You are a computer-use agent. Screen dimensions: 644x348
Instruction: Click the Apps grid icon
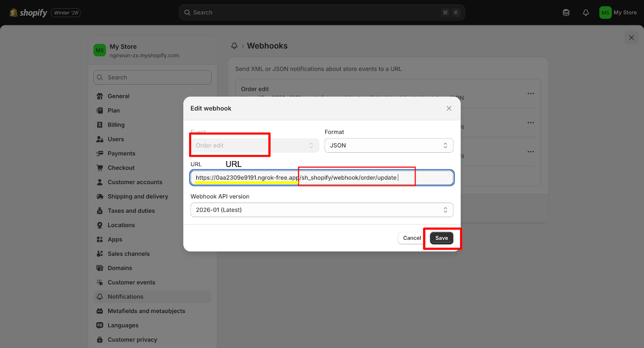point(100,239)
